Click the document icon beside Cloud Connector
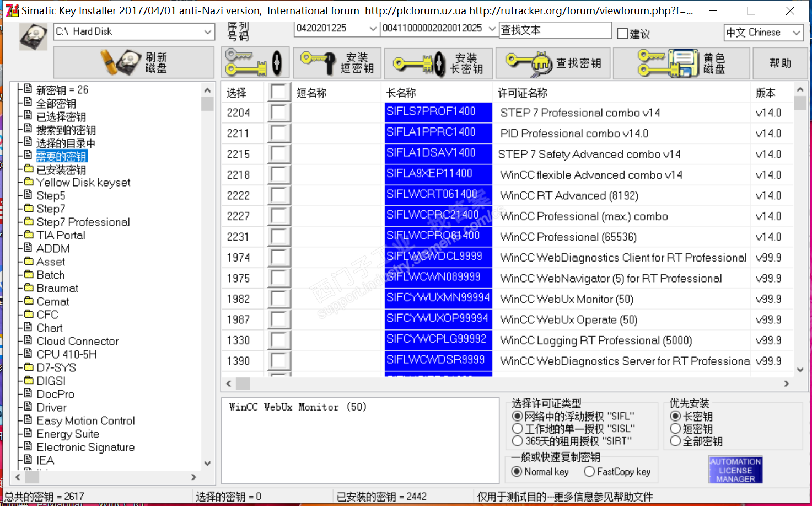Viewport: 812px width, 506px height. [29, 340]
